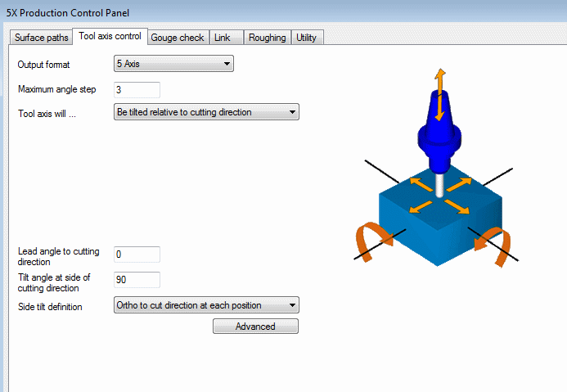The width and height of the screenshot is (567, 392).
Task: Go to the Link tab
Action: click(222, 38)
